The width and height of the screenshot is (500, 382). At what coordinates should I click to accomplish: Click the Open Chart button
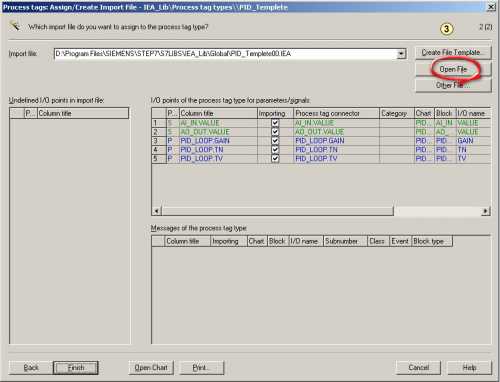coord(151,368)
